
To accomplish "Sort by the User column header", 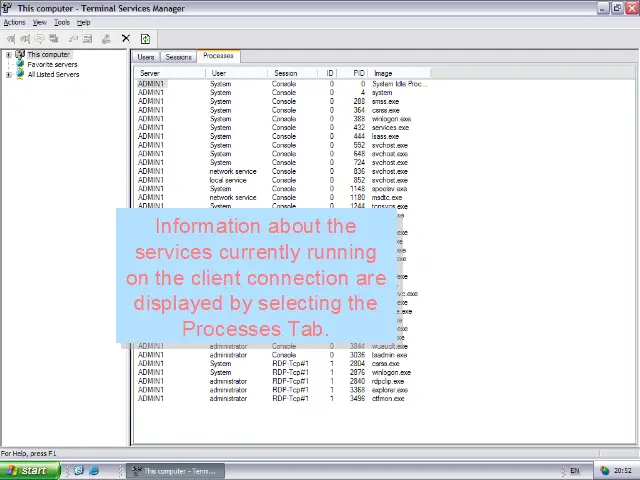I will [x=237, y=73].
